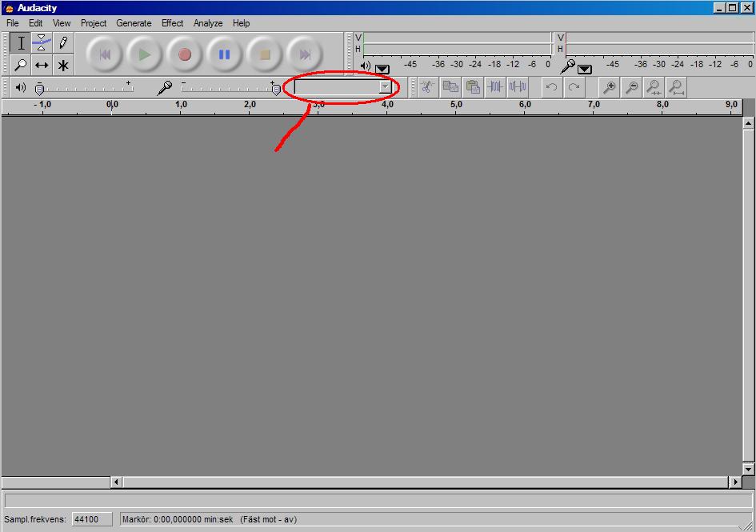
Task: Open the View menu
Action: click(62, 23)
